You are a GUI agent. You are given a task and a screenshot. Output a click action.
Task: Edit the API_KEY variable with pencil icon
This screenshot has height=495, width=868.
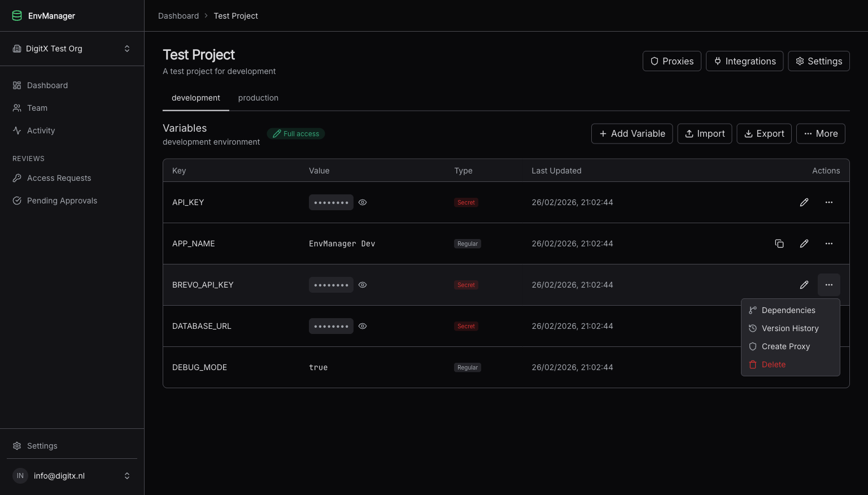pyautogui.click(x=804, y=202)
